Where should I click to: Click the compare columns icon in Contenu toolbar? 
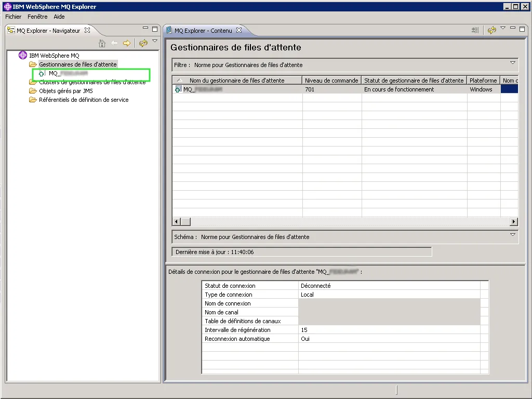(475, 31)
